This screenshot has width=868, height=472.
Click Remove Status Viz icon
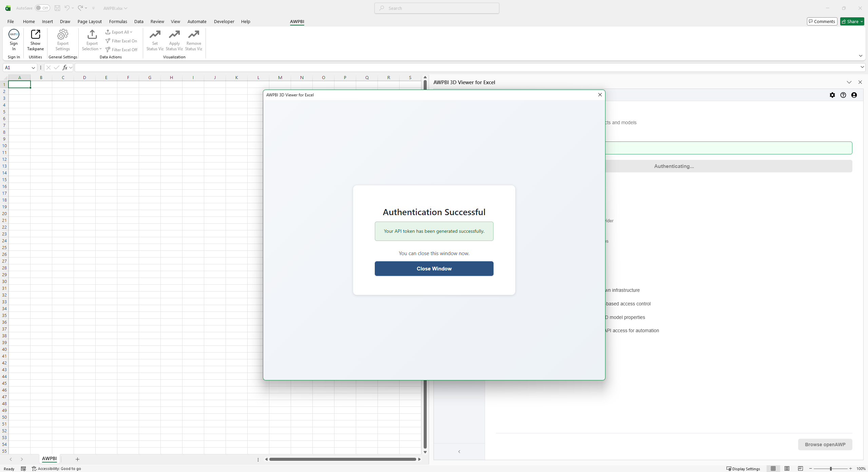click(x=194, y=34)
